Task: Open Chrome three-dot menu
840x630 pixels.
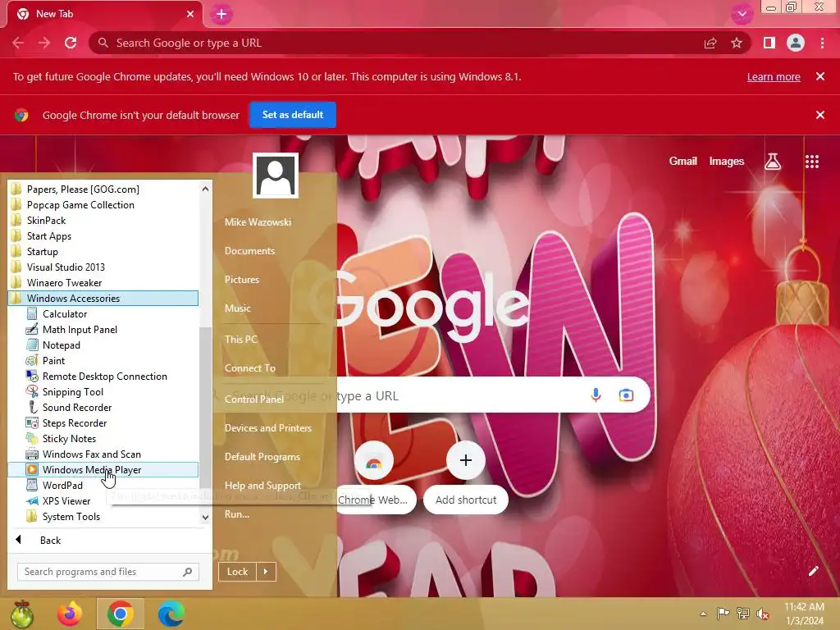Action: pos(822,43)
